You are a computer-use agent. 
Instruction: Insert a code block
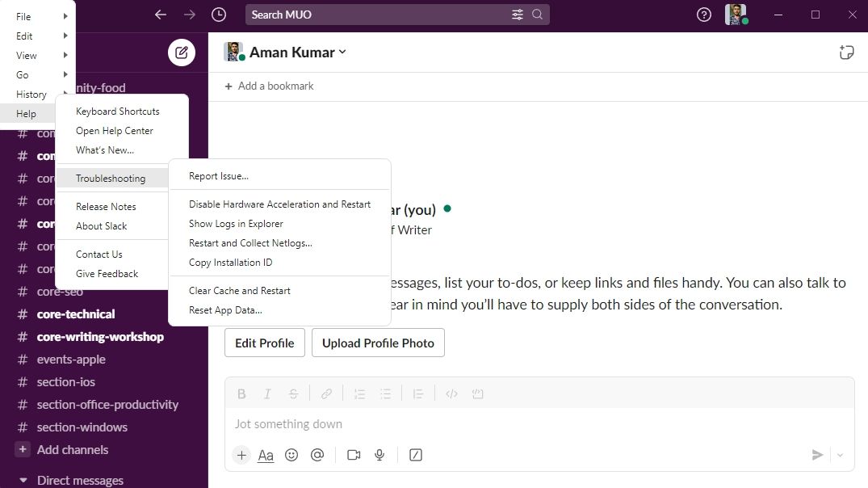(x=478, y=393)
